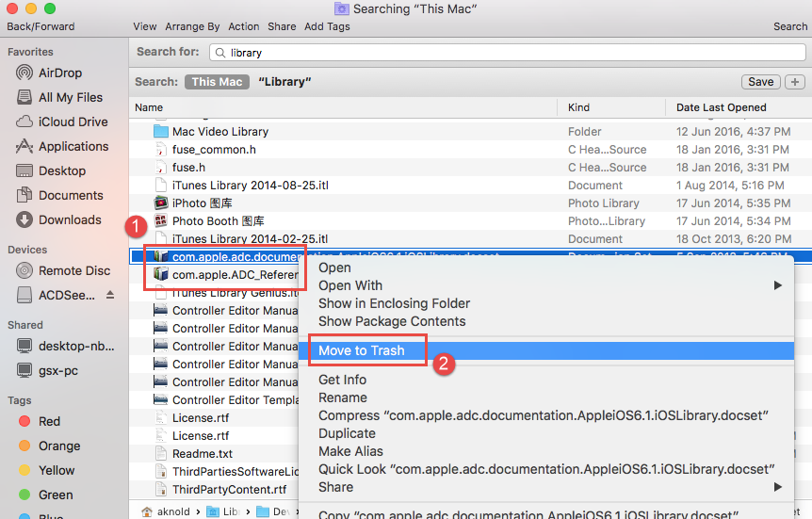Image resolution: width=812 pixels, height=519 pixels.
Task: Click the Applications sidebar icon
Action: click(x=24, y=146)
